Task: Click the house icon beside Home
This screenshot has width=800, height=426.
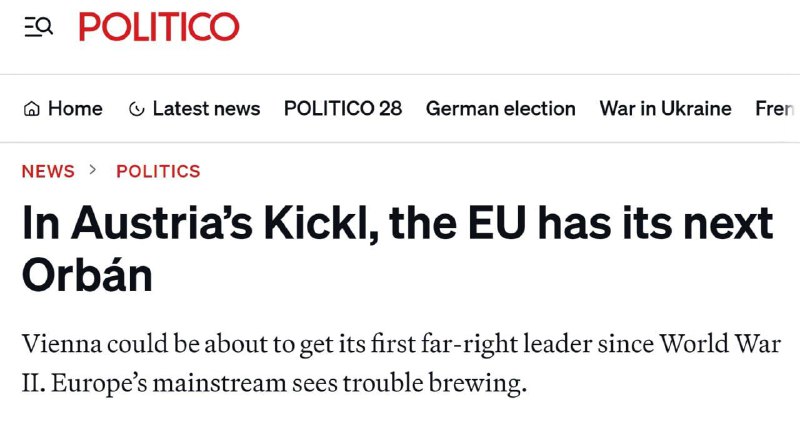Action: pos(31,109)
